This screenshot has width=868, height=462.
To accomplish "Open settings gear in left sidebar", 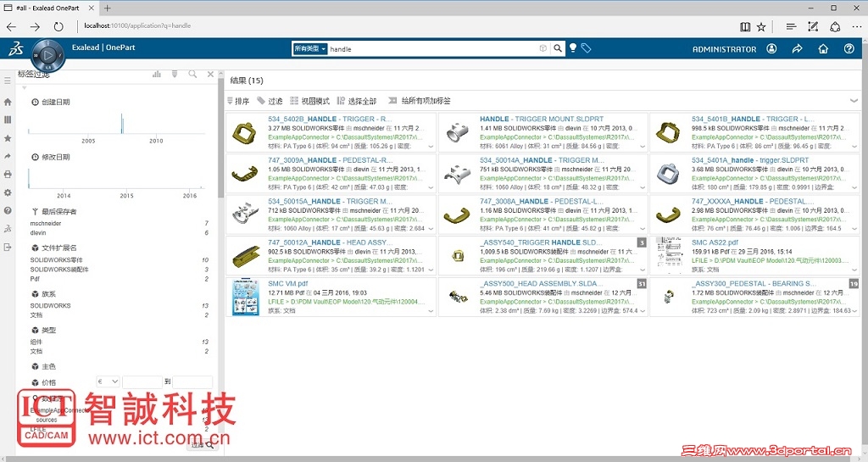I will (x=7, y=192).
